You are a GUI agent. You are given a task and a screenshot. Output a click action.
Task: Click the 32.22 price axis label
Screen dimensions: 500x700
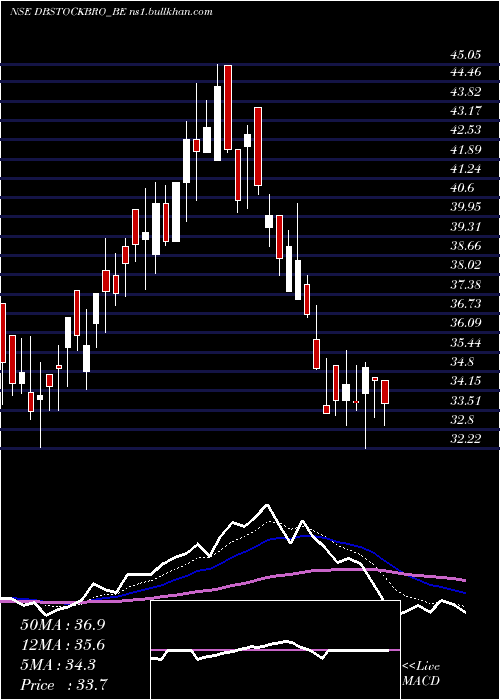(x=465, y=439)
